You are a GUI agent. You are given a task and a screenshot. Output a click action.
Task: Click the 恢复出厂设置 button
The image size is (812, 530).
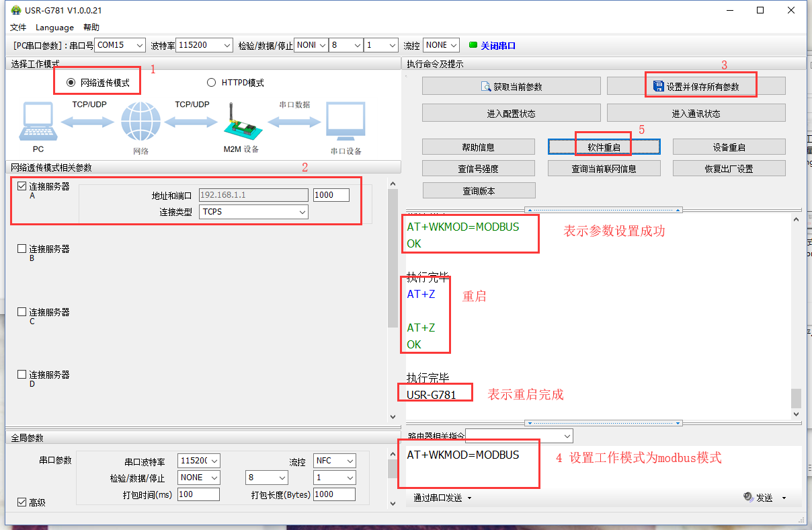(x=729, y=168)
